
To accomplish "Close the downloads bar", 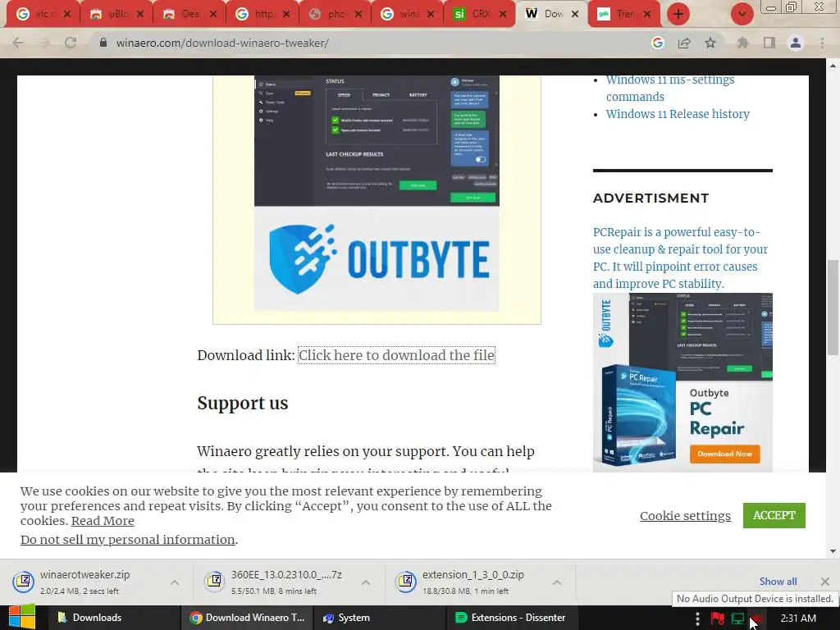I will [825, 582].
